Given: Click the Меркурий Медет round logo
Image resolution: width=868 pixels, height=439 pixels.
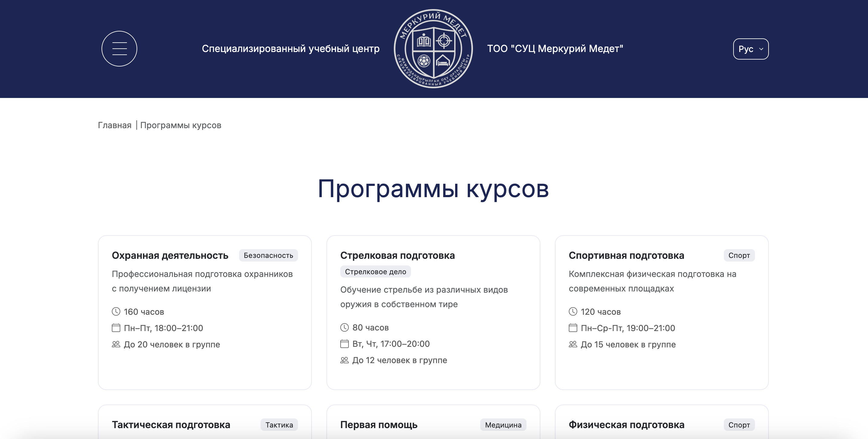Looking at the screenshot, I should pos(433,49).
